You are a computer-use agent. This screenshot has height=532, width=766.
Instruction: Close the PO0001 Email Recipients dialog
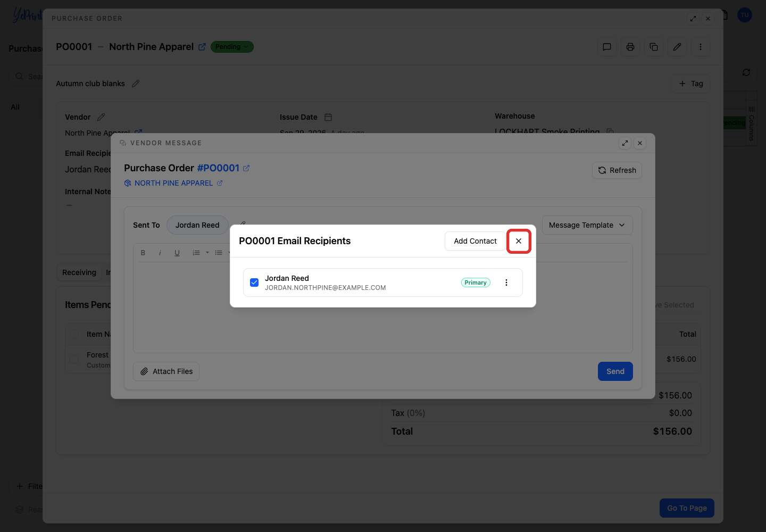519,241
